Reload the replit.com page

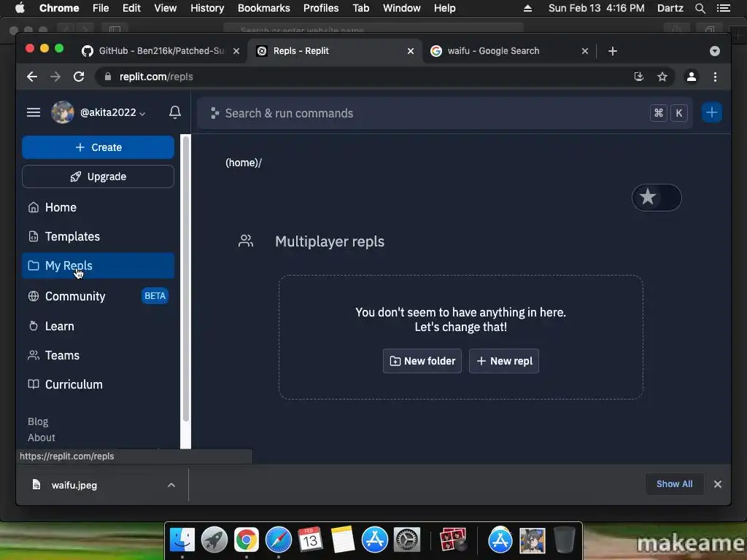click(x=79, y=77)
